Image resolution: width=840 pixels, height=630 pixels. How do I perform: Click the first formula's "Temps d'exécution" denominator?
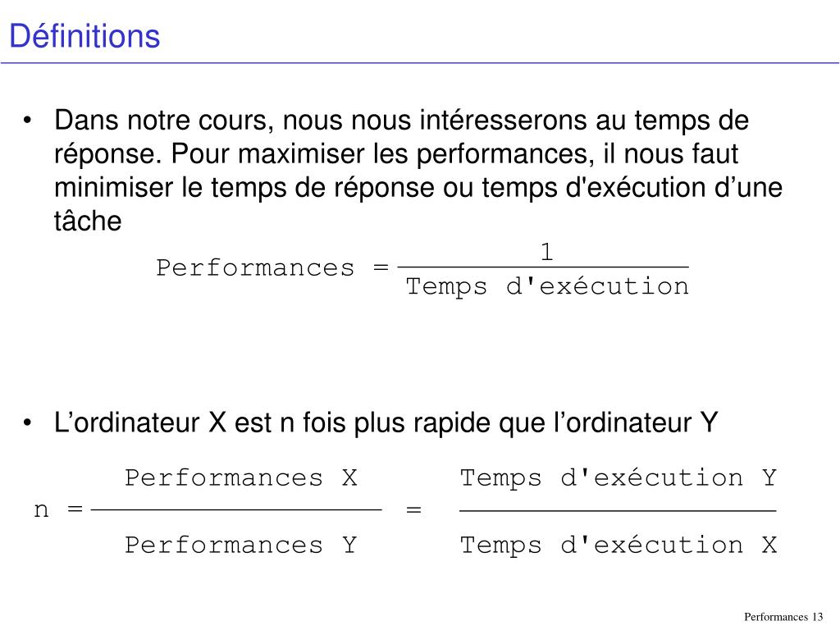pyautogui.click(x=547, y=286)
